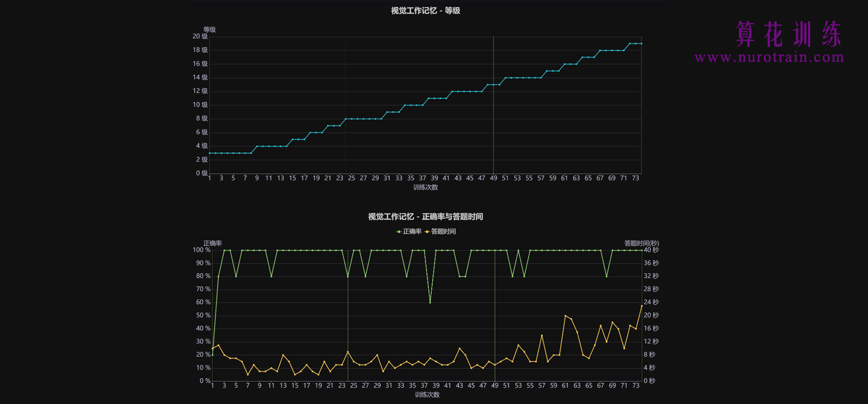Screen dimensions: 868x404
Task: Select the last data point of level chart
Action: [641, 43]
